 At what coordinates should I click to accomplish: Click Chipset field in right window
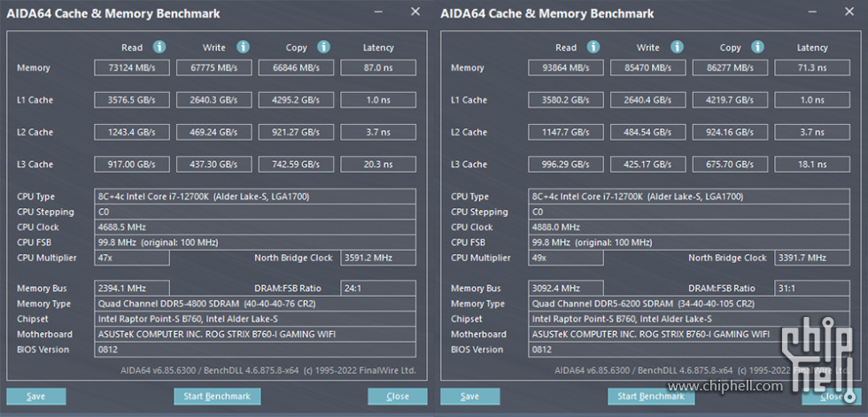tap(689, 319)
